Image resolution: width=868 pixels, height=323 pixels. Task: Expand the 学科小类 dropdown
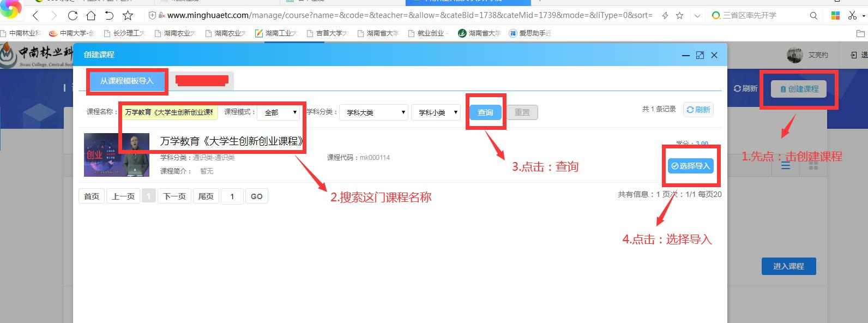436,112
